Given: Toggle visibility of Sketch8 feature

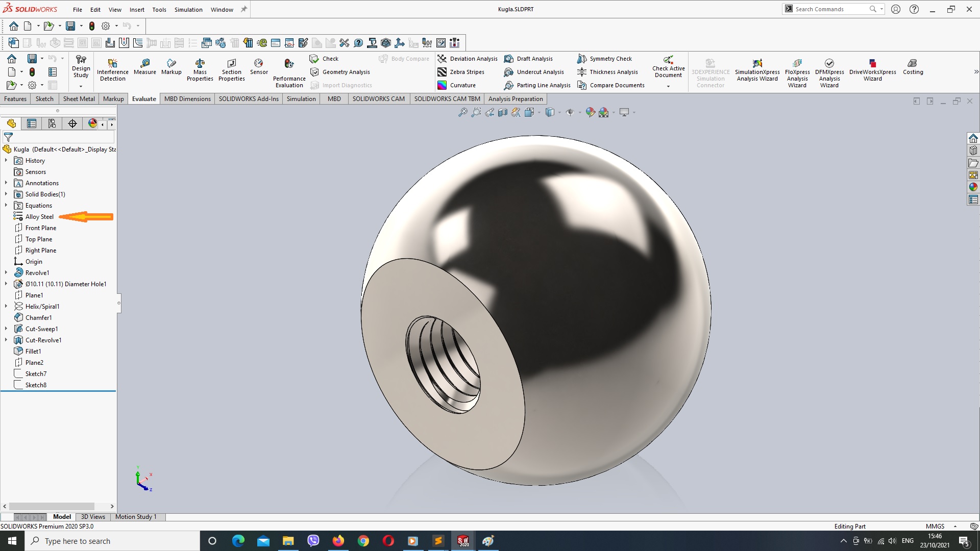Looking at the screenshot, I should click(x=36, y=385).
